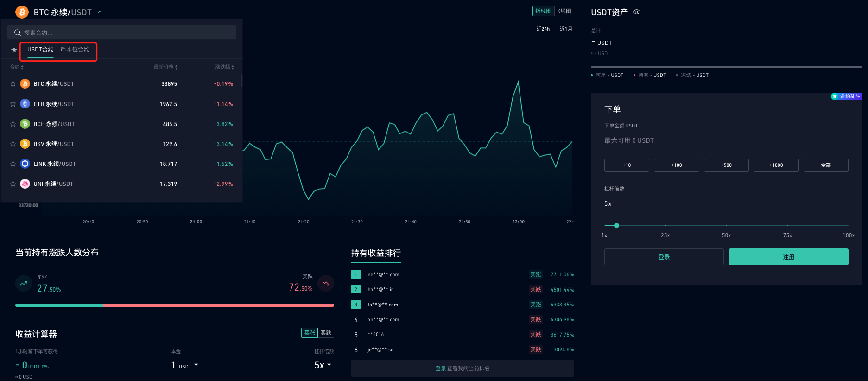The height and width of the screenshot is (381, 868).
Task: Add +500 to the order amount
Action: click(726, 165)
